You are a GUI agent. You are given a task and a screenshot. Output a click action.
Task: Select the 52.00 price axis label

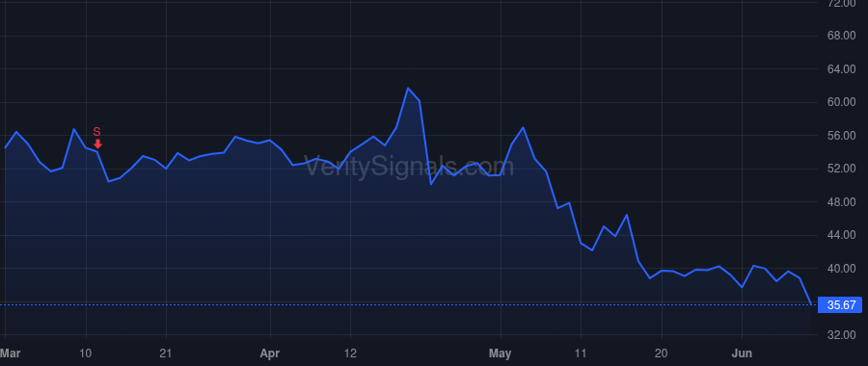pyautogui.click(x=841, y=169)
